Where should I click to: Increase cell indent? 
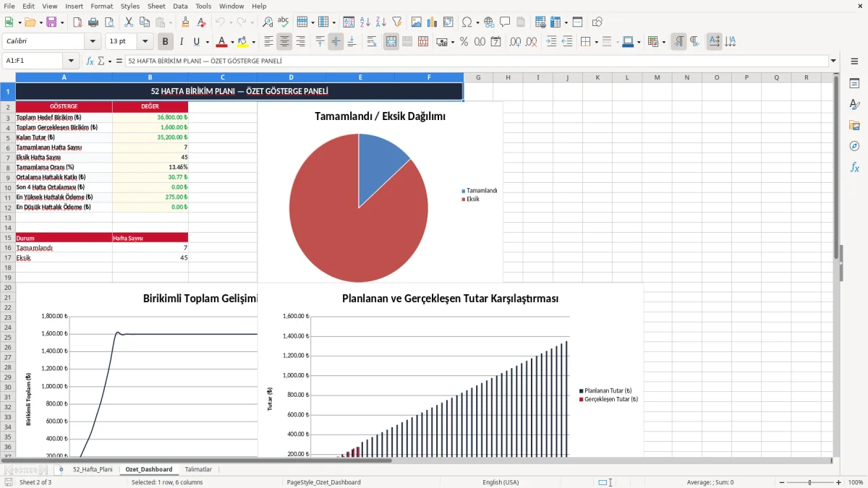click(x=551, y=42)
